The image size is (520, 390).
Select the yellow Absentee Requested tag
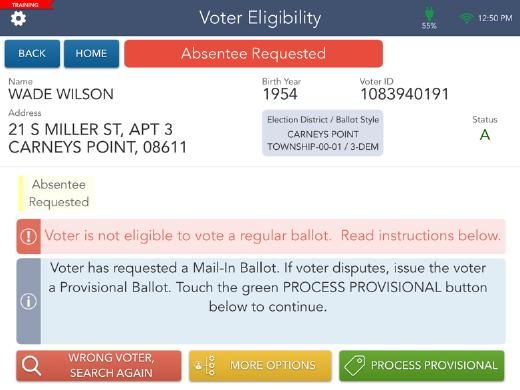(x=56, y=193)
